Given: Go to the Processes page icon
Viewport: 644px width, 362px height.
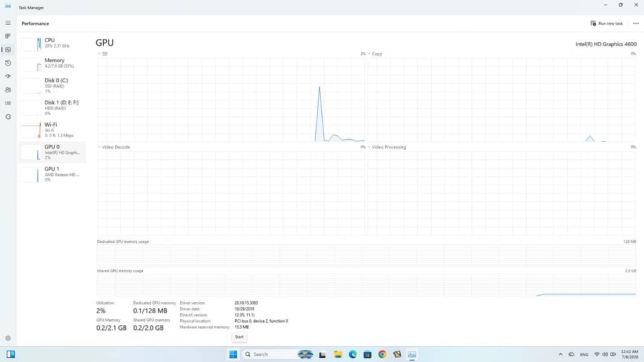Looking at the screenshot, I should [x=8, y=36].
